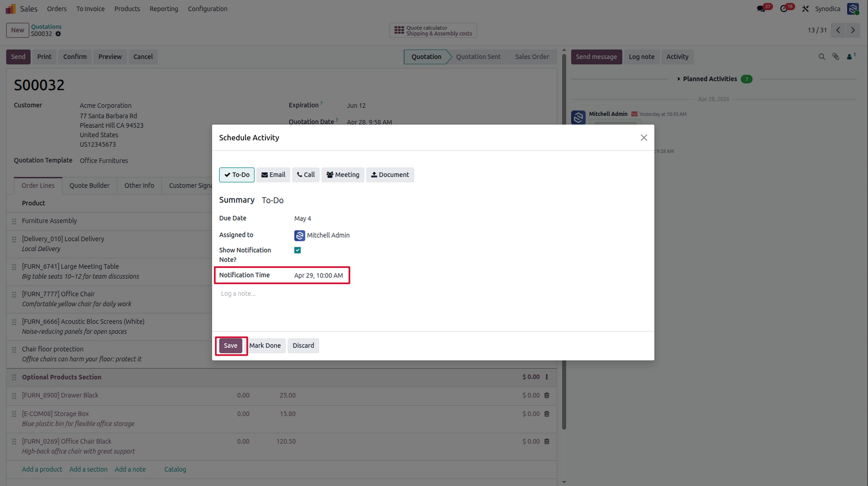
Task: Switch to the Quote Builder tab
Action: [90, 185]
